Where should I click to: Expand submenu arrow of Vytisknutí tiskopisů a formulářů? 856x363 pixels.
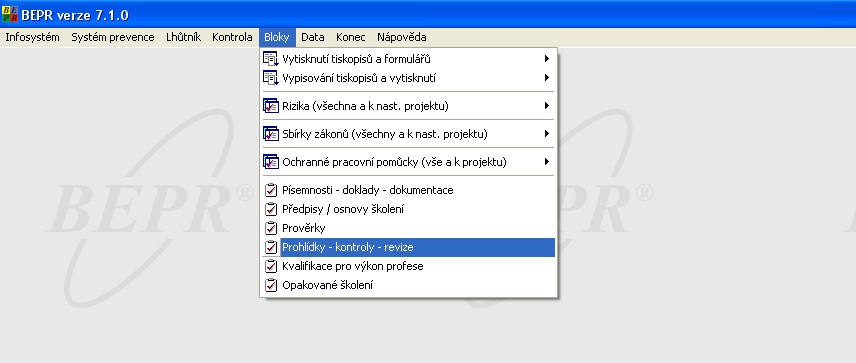pyautogui.click(x=546, y=59)
